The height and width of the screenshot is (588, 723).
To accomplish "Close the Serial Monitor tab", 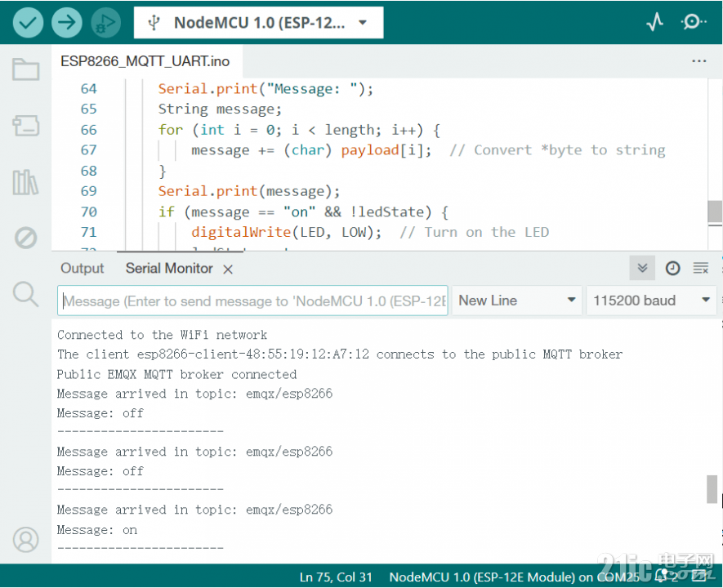I will (x=228, y=269).
